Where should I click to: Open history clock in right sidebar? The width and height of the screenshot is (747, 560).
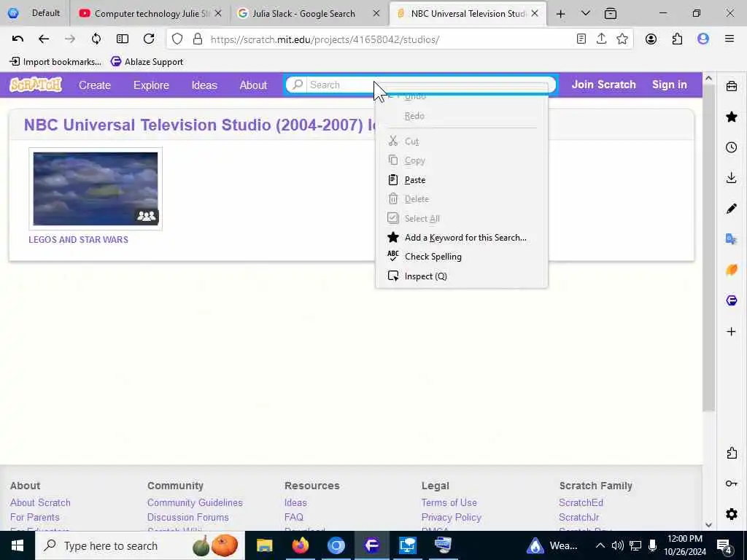(x=732, y=147)
